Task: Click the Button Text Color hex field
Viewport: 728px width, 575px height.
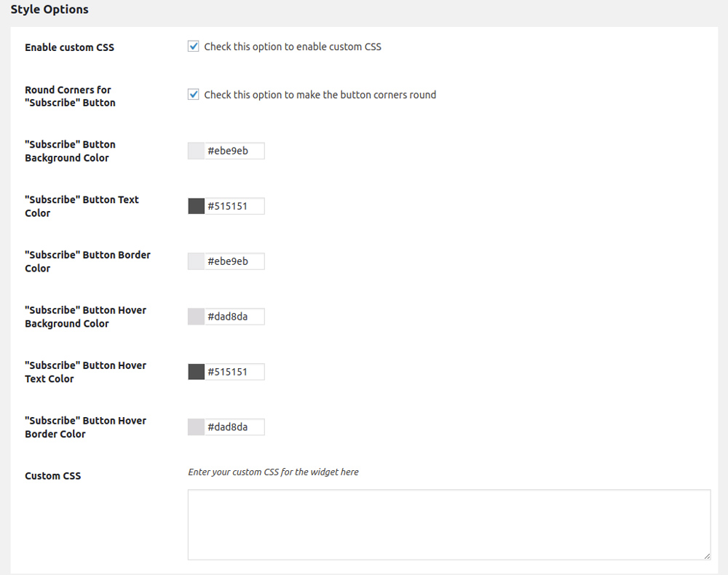Action: point(234,206)
